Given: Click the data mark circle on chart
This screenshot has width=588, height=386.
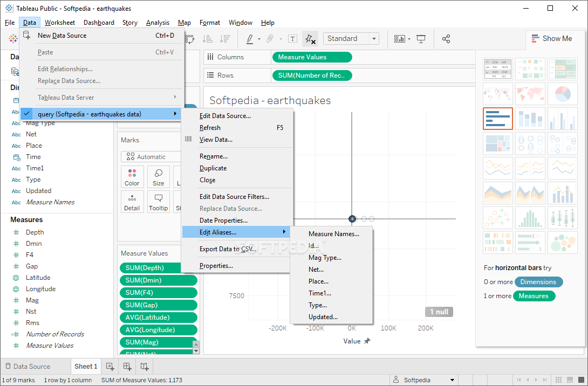Looking at the screenshot, I should coord(352,219).
